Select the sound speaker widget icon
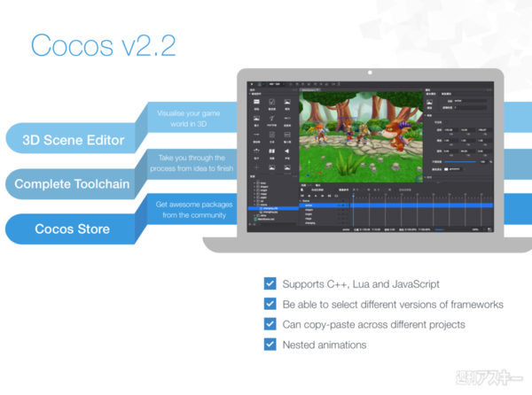Image resolution: width=532 pixels, height=395 pixels. [287, 151]
